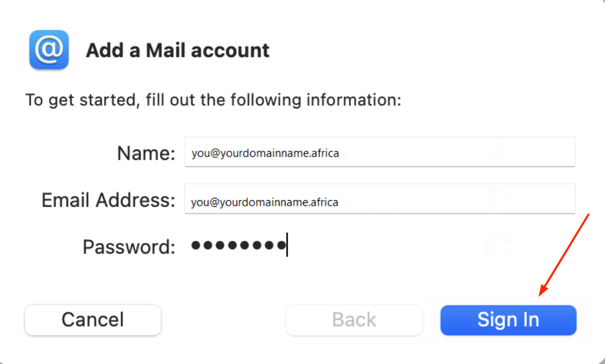Click the "To get started" instruction text

click(213, 101)
